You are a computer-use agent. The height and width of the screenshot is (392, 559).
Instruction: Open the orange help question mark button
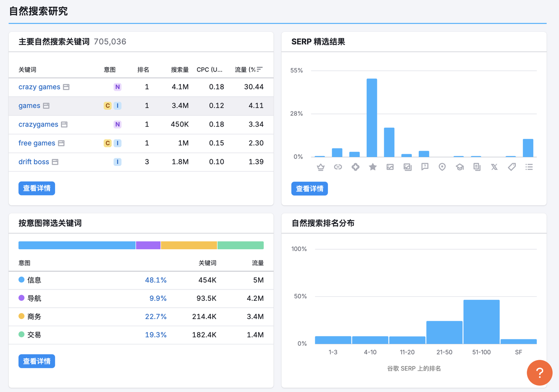click(x=539, y=373)
